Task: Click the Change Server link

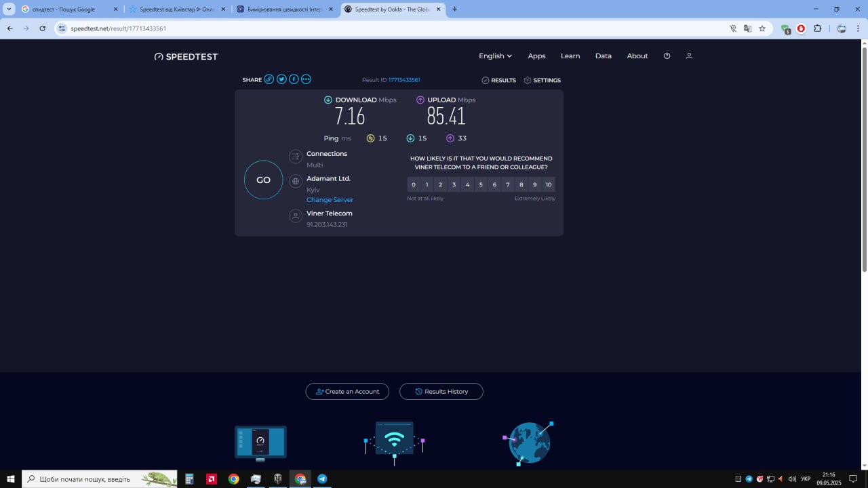Action: pos(330,200)
